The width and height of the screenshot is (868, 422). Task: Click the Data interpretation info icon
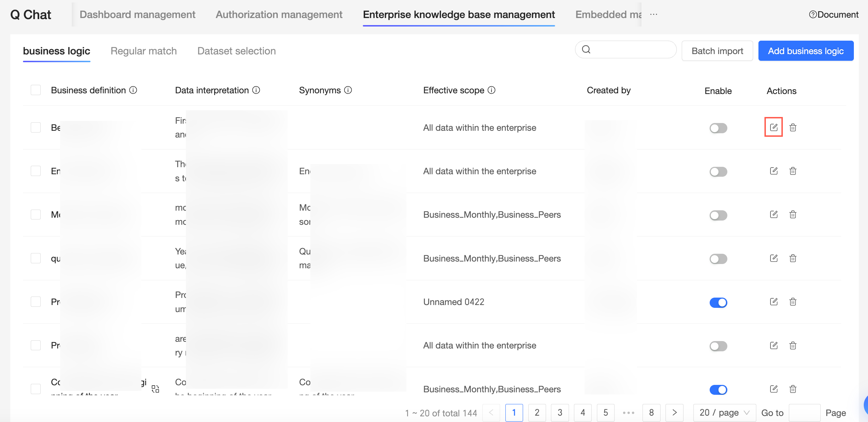point(256,90)
